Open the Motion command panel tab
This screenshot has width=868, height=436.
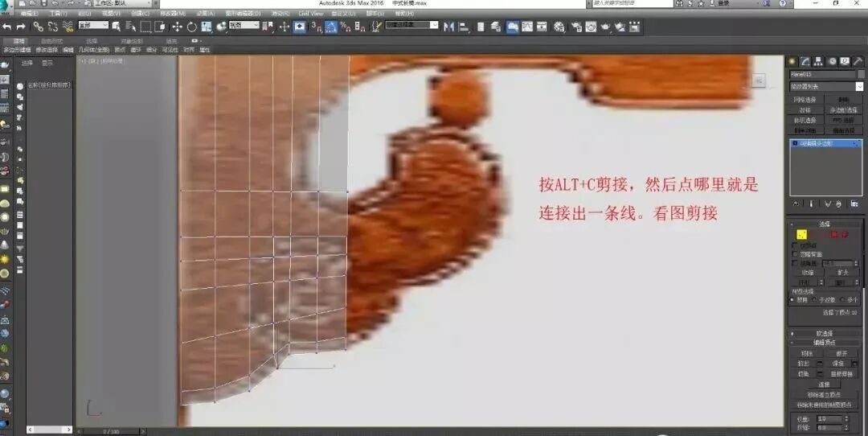click(832, 61)
